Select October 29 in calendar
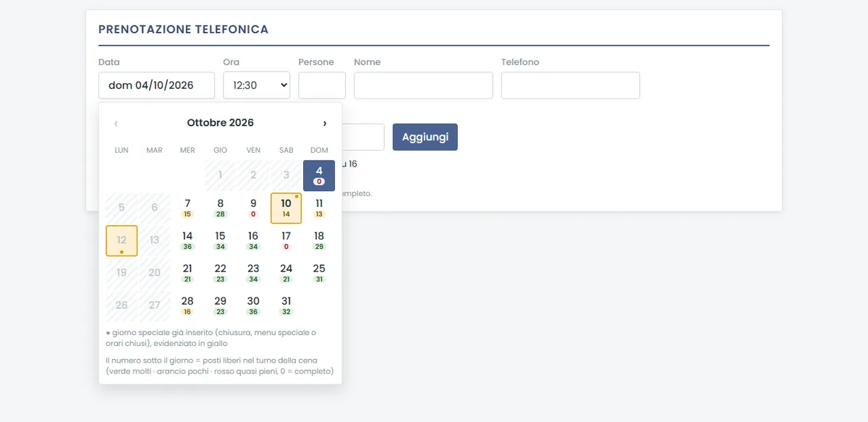The image size is (868, 422). (221, 305)
